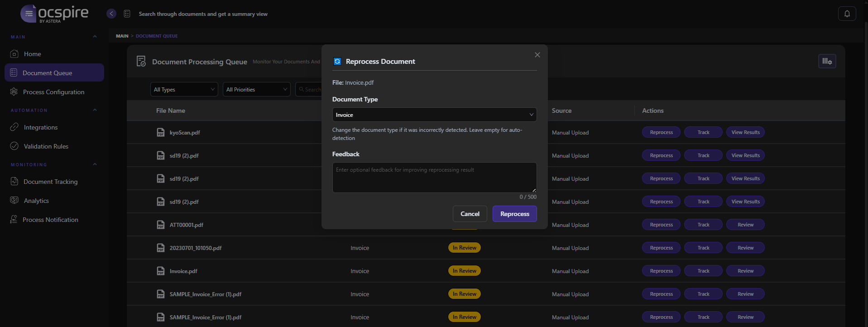Viewport: 868px width, 327px height.
Task: Click the Feedback text area
Action: (x=434, y=177)
